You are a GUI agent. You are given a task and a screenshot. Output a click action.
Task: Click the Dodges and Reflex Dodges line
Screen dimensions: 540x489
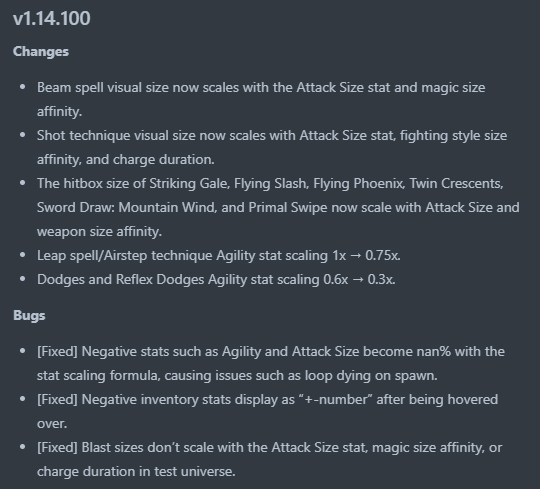coord(216,280)
